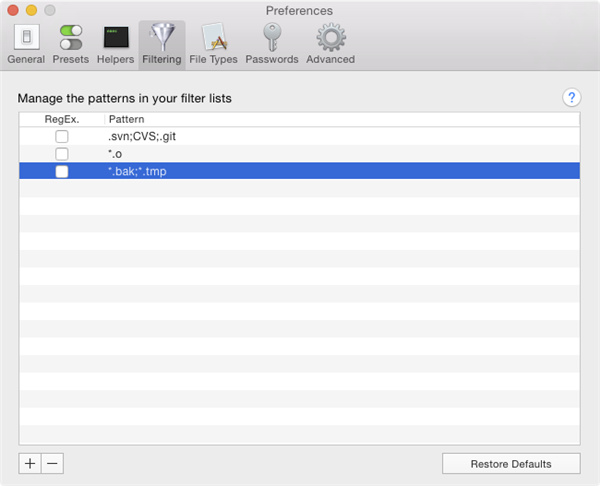The width and height of the screenshot is (600, 486).
Task: Click Restore Defaults button
Action: coord(511,464)
